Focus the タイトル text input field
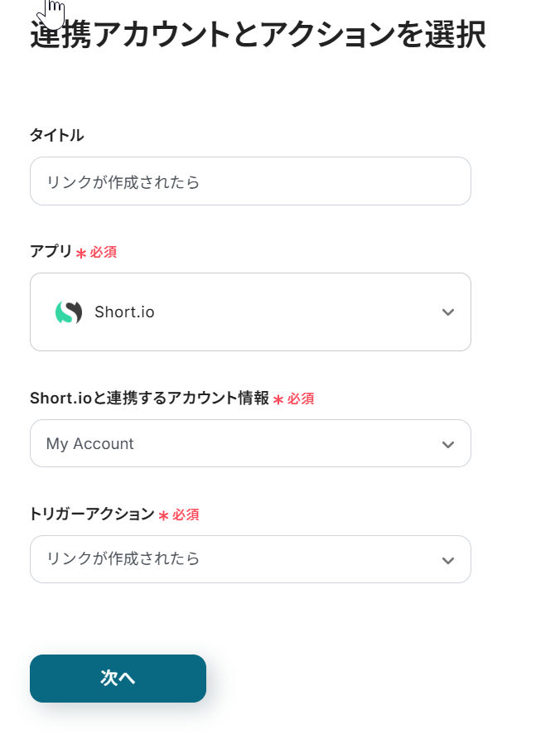The width and height of the screenshot is (560, 744). 250,181
